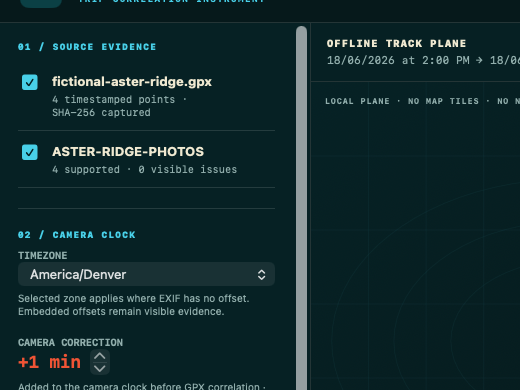Decrease camera correction with the down arrow

click(100, 368)
